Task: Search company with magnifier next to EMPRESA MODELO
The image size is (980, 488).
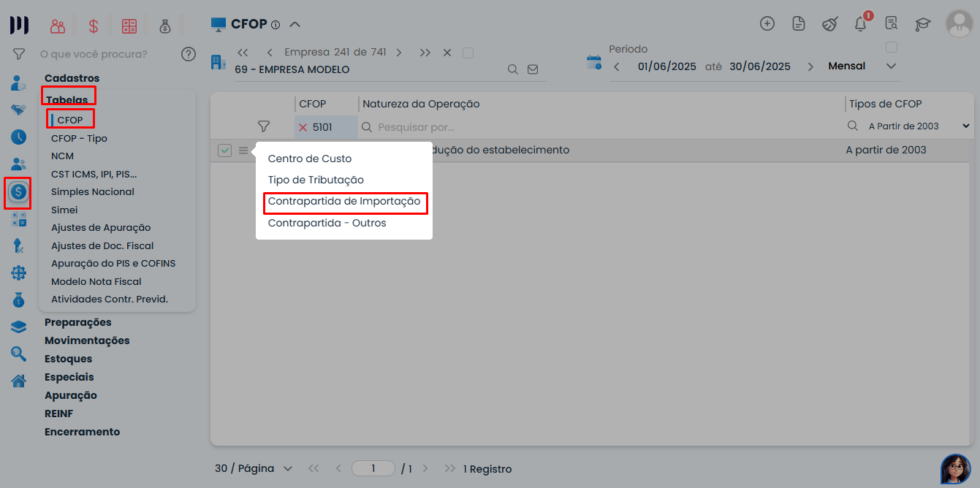Action: click(x=513, y=69)
